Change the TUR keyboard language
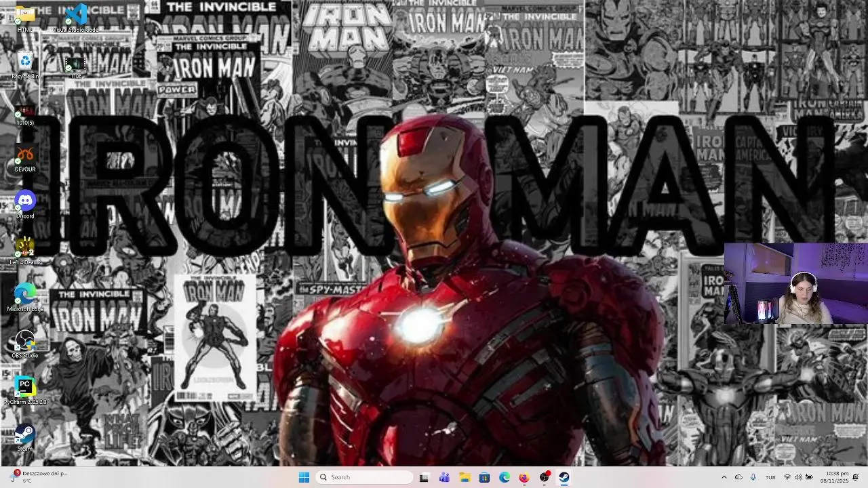 770,477
